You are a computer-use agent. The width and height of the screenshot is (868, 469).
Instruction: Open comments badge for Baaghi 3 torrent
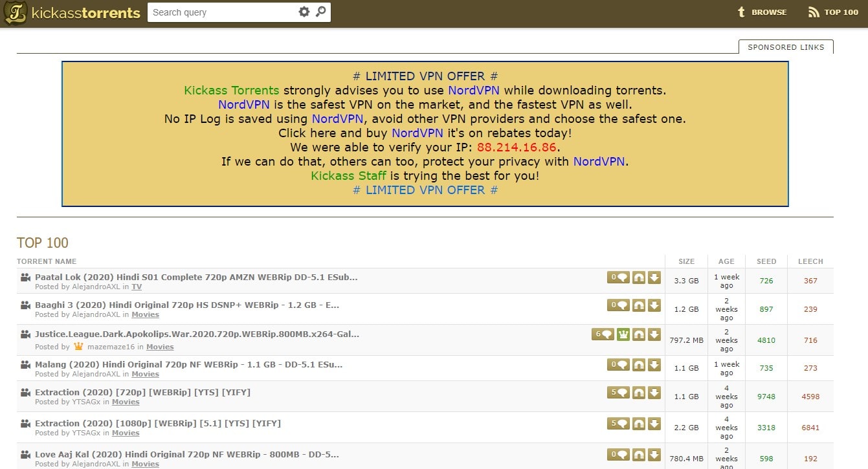coord(618,305)
